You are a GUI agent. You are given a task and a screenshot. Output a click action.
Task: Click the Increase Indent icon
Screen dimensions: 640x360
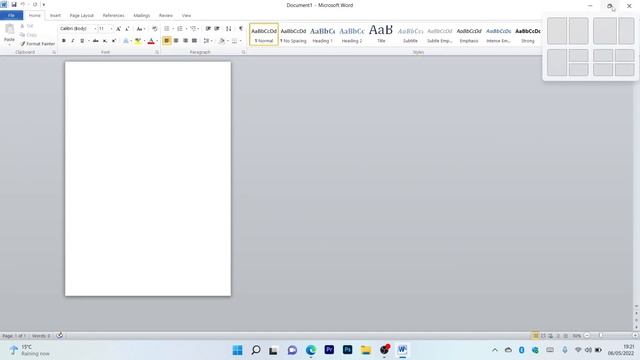click(217, 29)
